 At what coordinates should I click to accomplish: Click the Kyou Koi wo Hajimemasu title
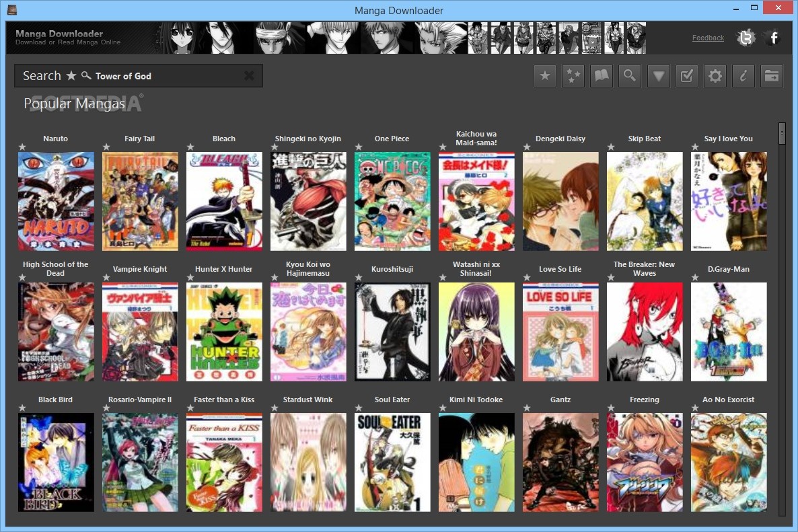tap(308, 268)
